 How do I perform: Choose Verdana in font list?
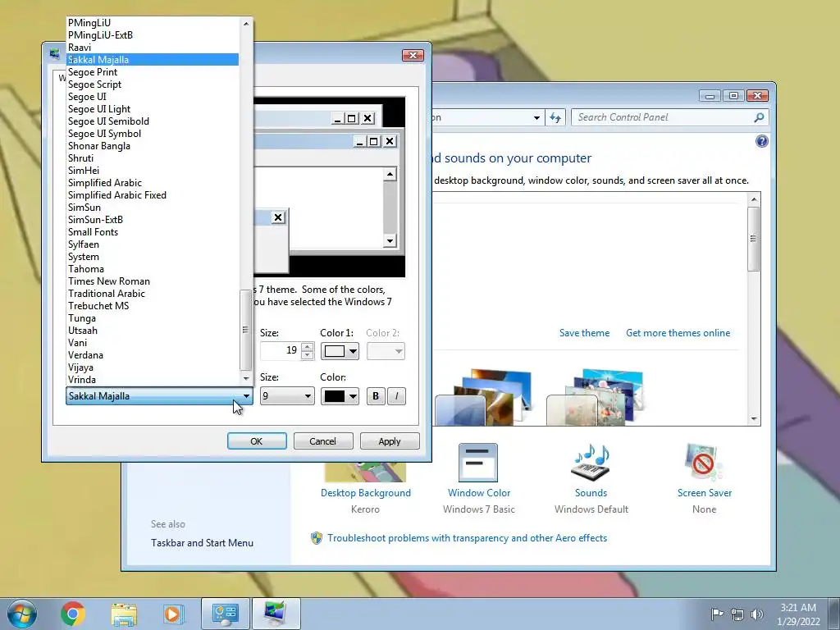[152, 355]
